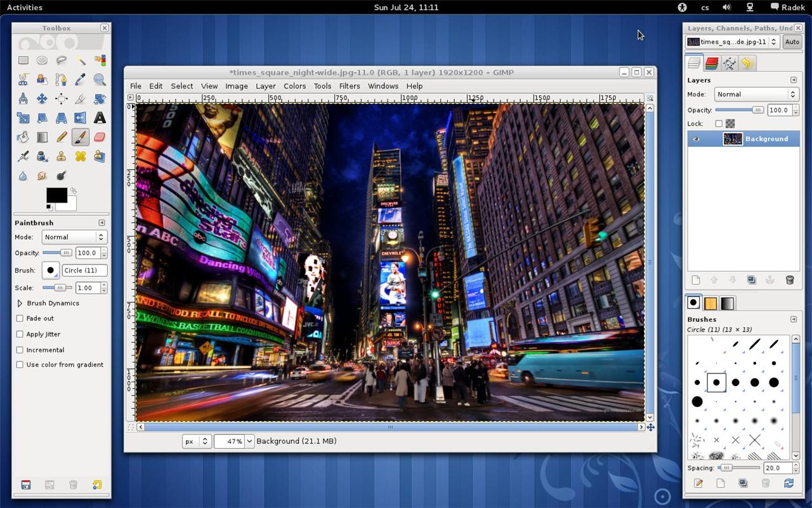Select the Ellipse Select tool
Viewport: 812px width, 508px height.
[x=42, y=60]
